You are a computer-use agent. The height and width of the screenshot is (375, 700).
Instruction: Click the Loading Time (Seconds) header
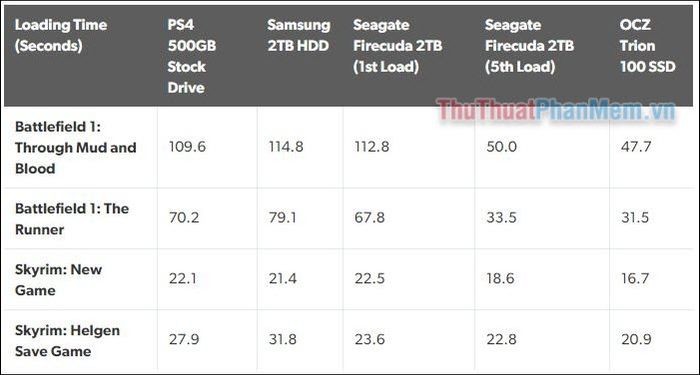tap(61, 35)
